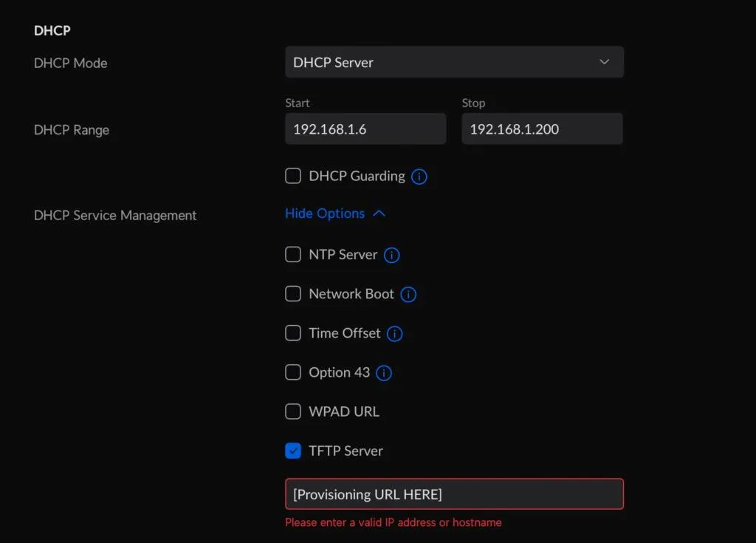Check the Time Offset option
756x543 pixels.
(293, 333)
